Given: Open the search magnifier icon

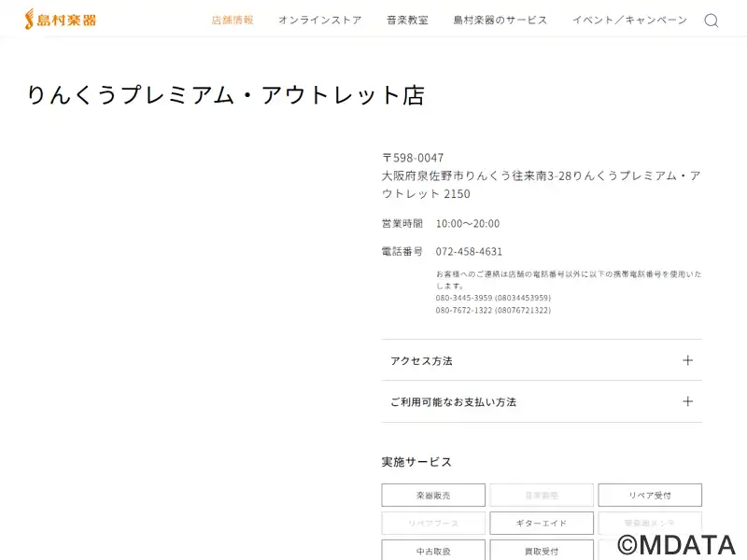Looking at the screenshot, I should pos(712,21).
